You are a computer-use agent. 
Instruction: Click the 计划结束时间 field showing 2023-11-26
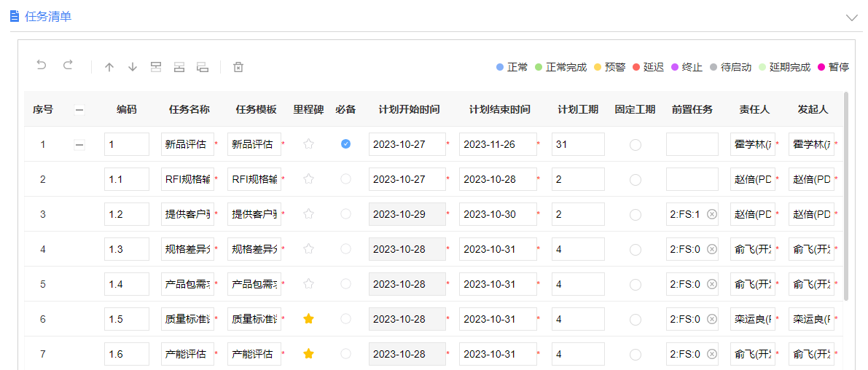(497, 144)
